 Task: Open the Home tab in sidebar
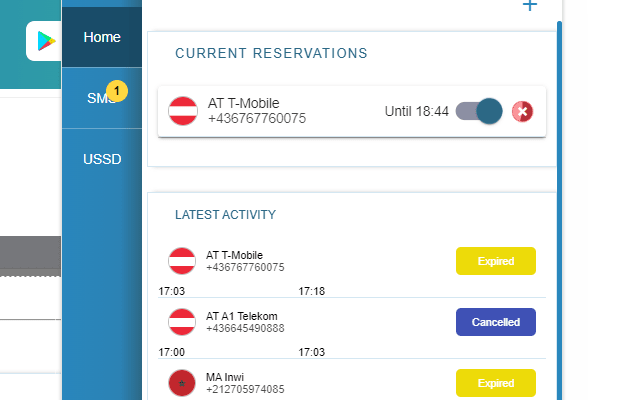point(102,37)
